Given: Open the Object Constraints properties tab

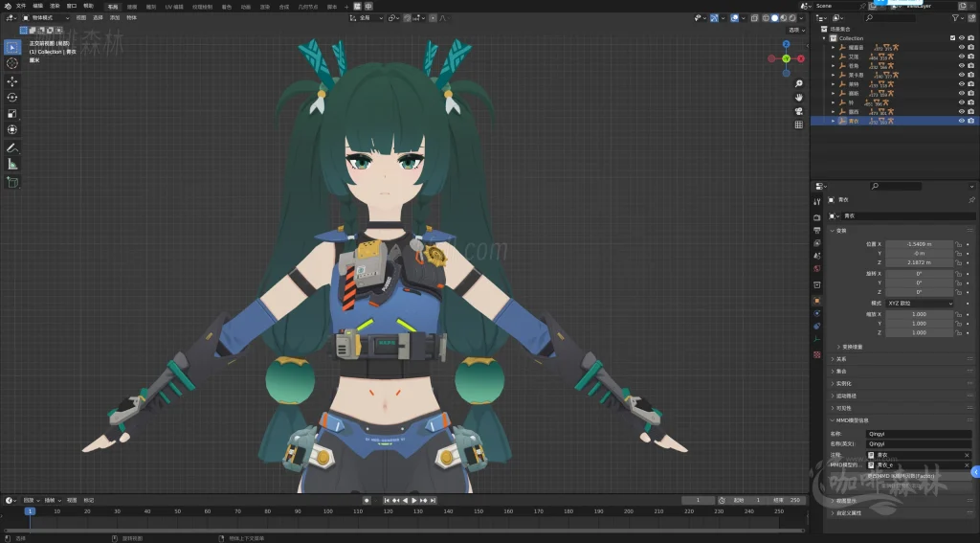Looking at the screenshot, I should [x=817, y=326].
